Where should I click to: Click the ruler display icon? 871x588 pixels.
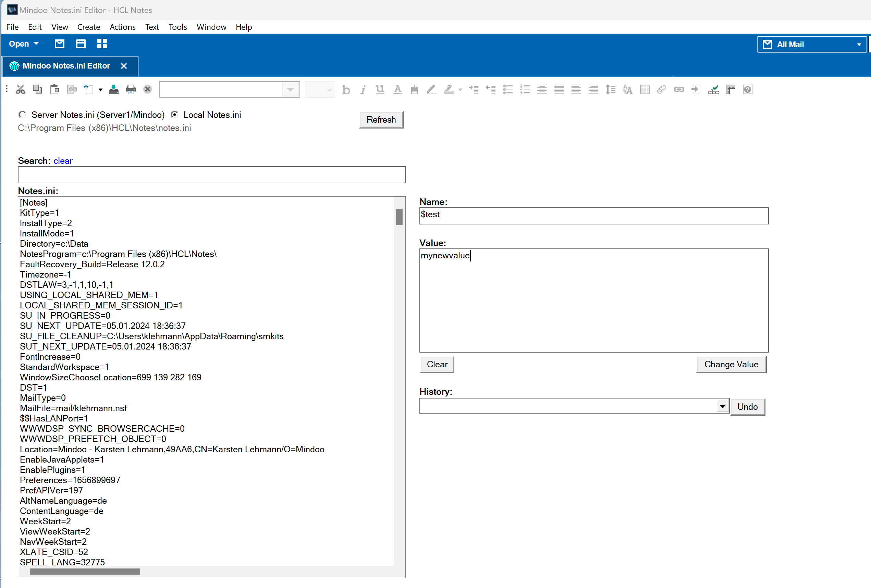pyautogui.click(x=731, y=89)
